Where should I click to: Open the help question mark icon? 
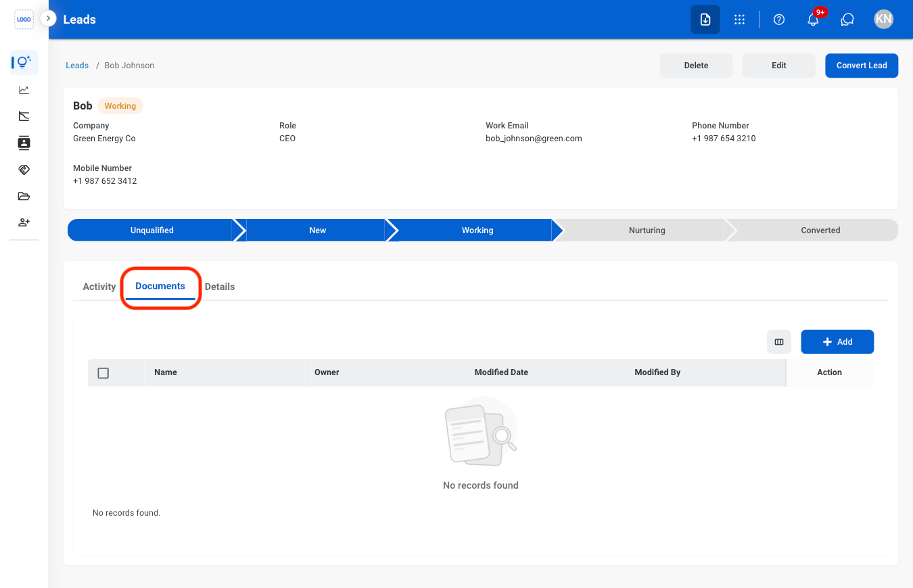click(779, 20)
